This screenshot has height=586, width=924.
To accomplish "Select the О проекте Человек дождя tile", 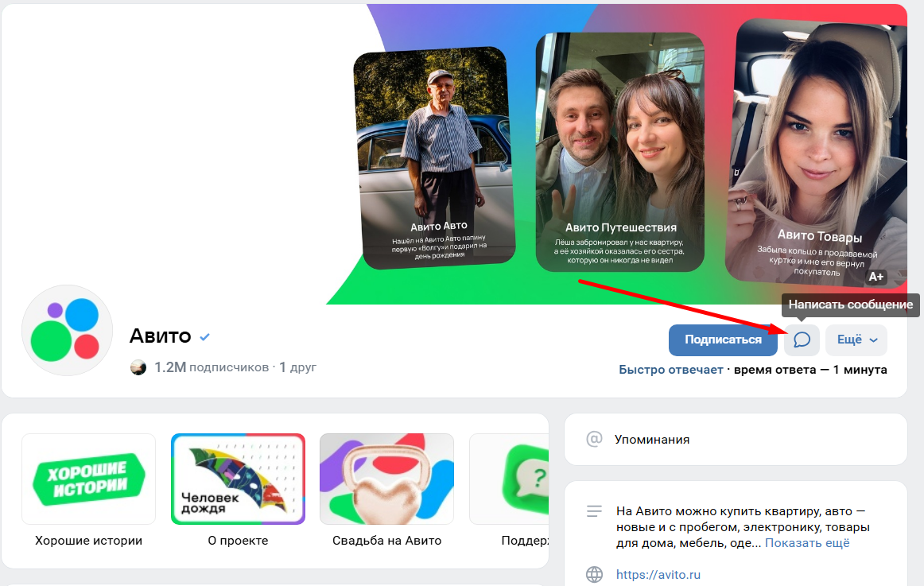I will click(x=238, y=479).
